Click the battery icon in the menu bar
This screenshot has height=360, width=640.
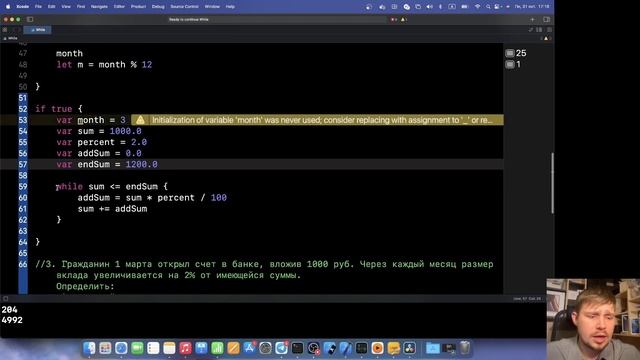click(x=464, y=7)
